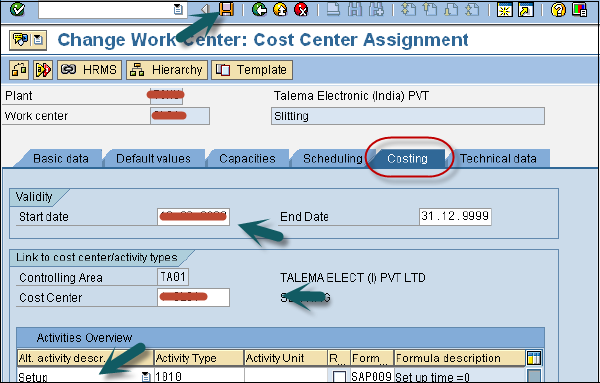
Task: Click the work center description field Slitting
Action: (408, 116)
